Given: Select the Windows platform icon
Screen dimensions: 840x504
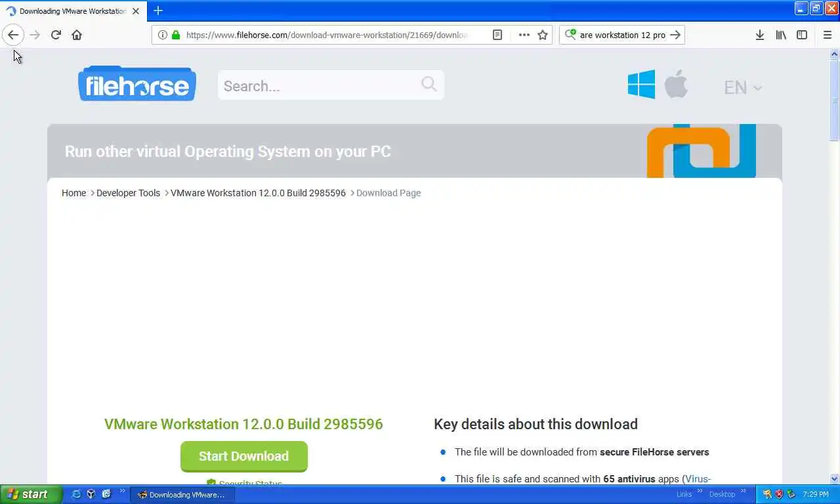Looking at the screenshot, I should coord(641,84).
